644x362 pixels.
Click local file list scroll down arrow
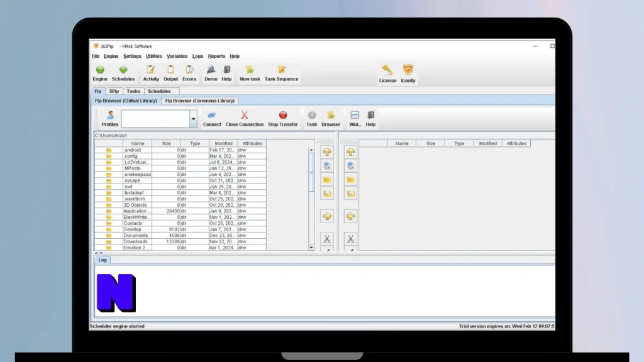click(x=311, y=248)
